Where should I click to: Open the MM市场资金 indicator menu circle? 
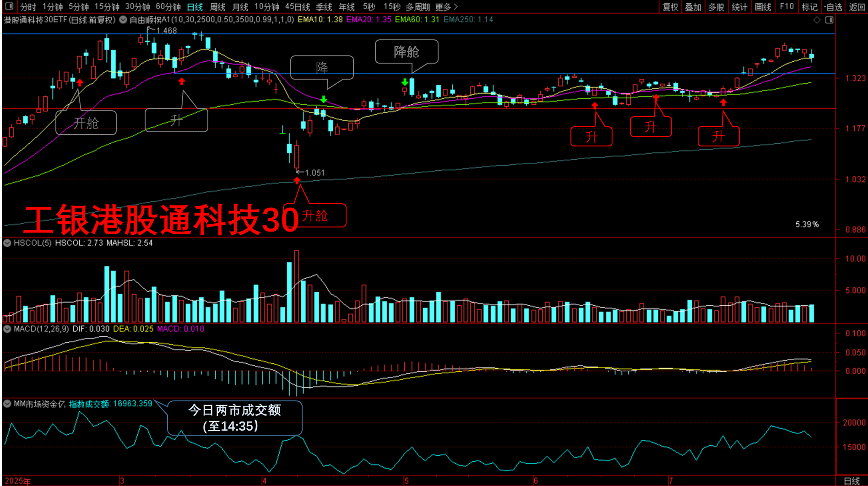point(7,404)
